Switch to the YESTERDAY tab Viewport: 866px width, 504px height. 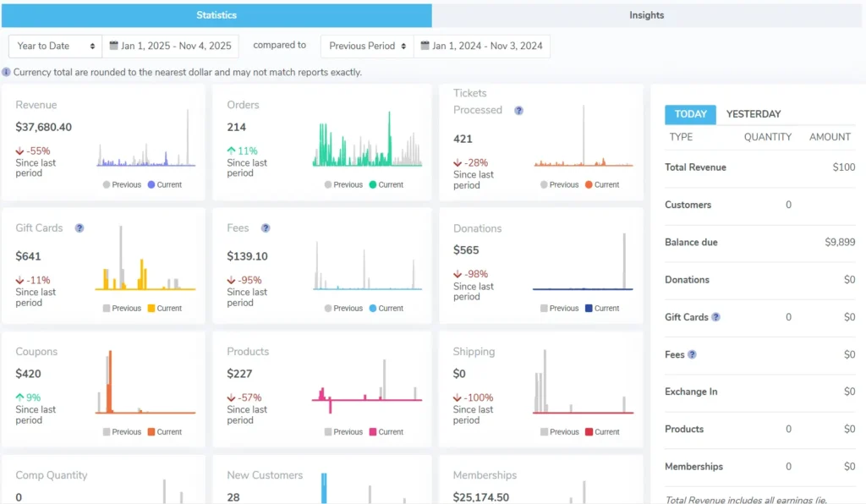click(754, 114)
